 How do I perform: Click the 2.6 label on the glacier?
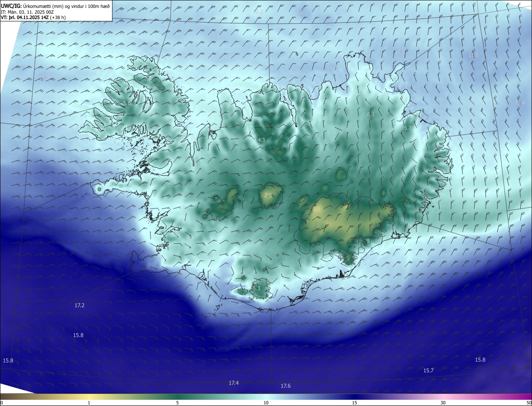(x=268, y=195)
